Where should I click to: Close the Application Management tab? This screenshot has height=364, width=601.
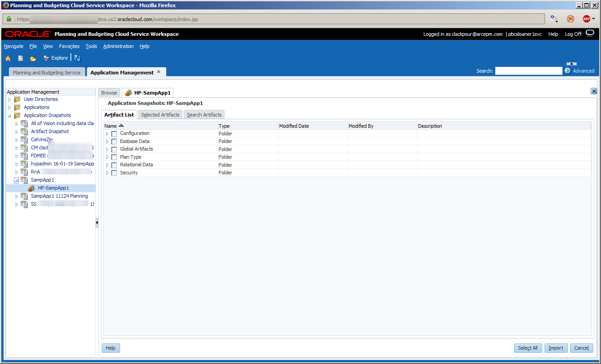tap(159, 72)
